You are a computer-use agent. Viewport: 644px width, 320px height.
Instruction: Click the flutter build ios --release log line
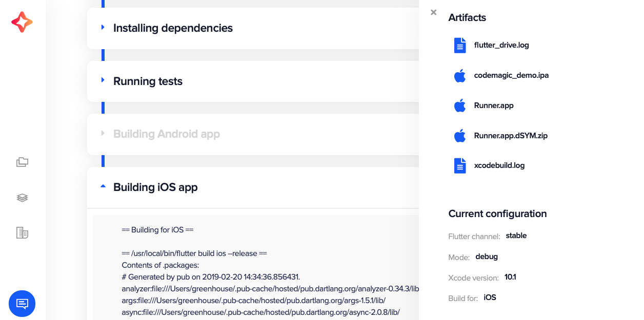[x=194, y=253]
